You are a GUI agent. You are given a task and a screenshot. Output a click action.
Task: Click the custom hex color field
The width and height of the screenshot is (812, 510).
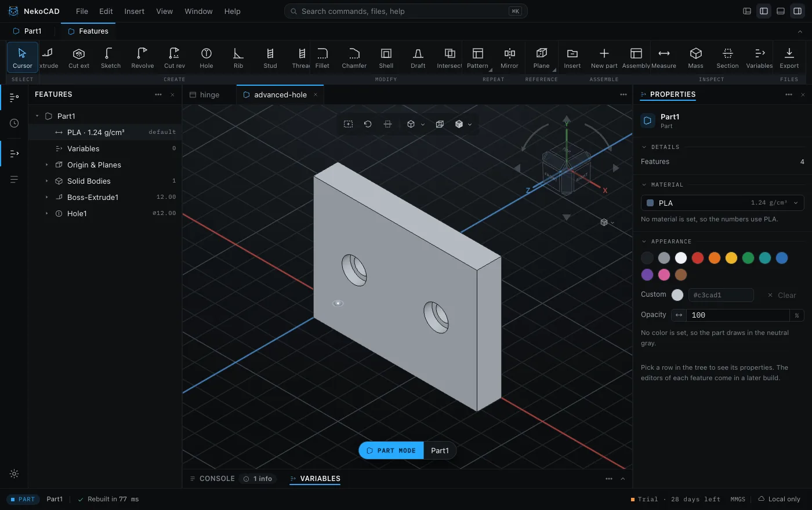click(721, 295)
